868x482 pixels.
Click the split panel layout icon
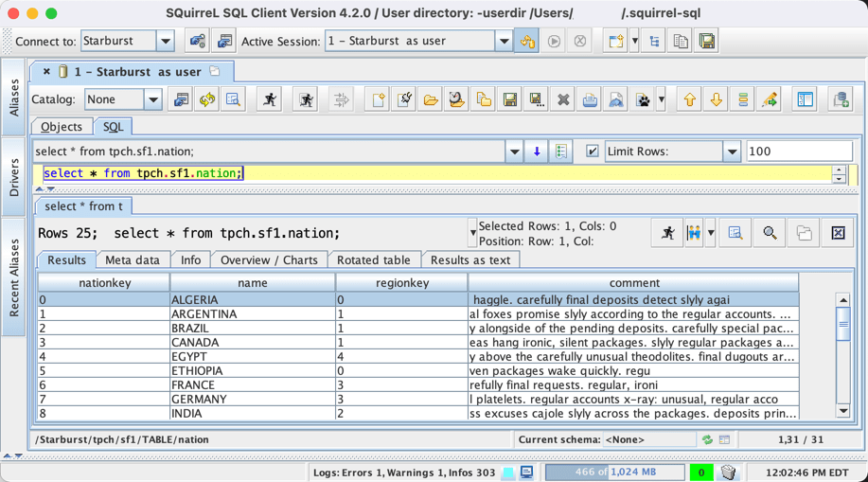(x=806, y=99)
